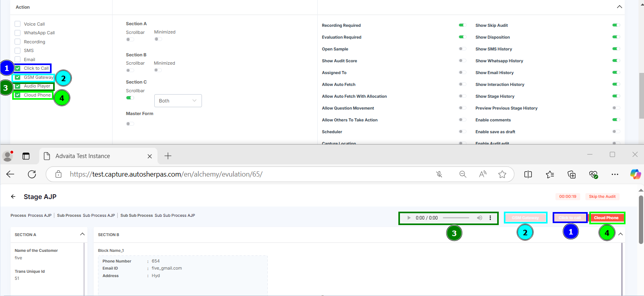
Task: Click the site information lock icon
Action: click(58, 174)
